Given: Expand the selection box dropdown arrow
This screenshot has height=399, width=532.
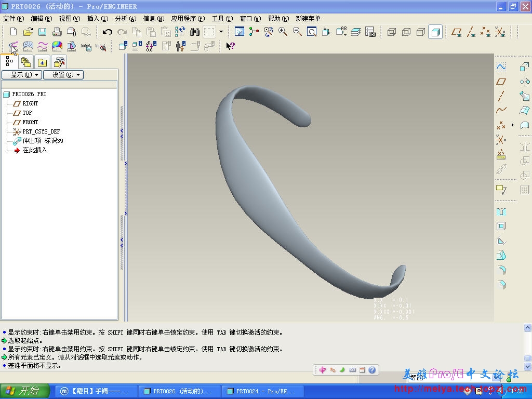Looking at the screenshot, I should pyautogui.click(x=221, y=32).
